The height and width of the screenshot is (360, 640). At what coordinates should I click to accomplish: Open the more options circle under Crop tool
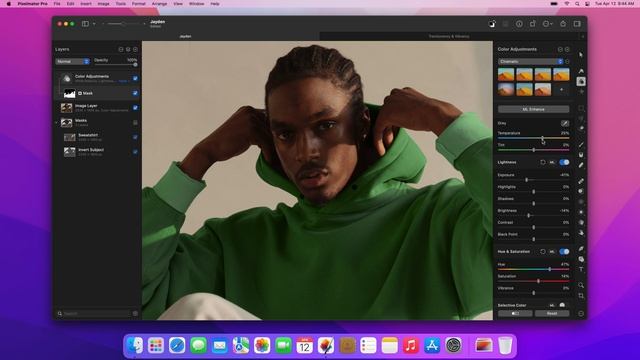pyautogui.click(x=581, y=313)
